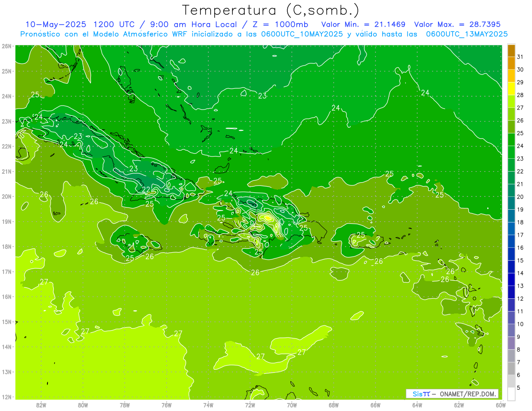Click the 24N latitude label
The image size is (532, 411).
pyautogui.click(x=7, y=96)
